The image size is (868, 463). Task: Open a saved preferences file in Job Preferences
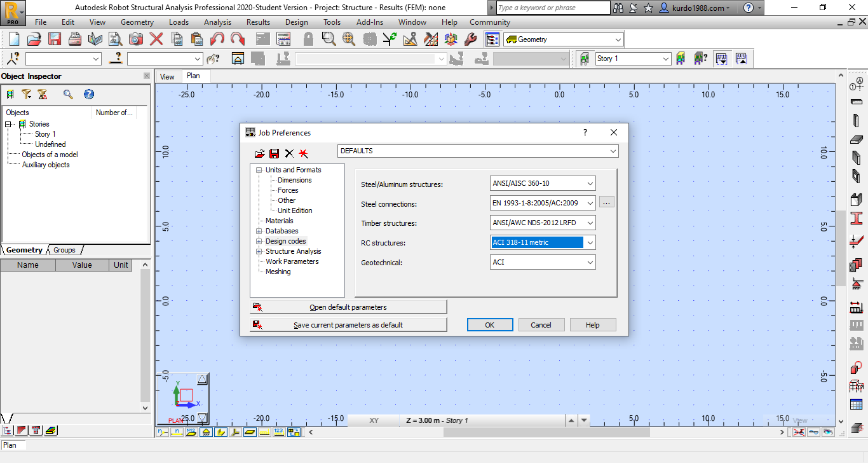pyautogui.click(x=259, y=153)
